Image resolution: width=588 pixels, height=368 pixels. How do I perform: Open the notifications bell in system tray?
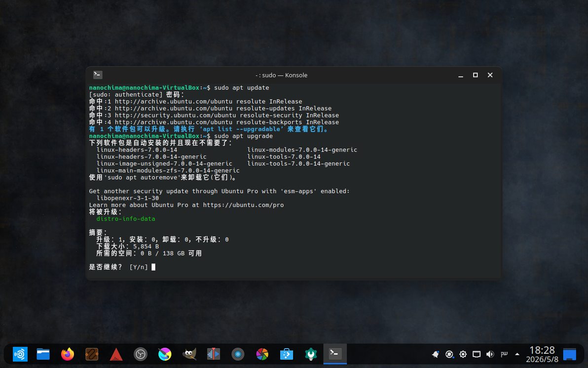(436, 354)
